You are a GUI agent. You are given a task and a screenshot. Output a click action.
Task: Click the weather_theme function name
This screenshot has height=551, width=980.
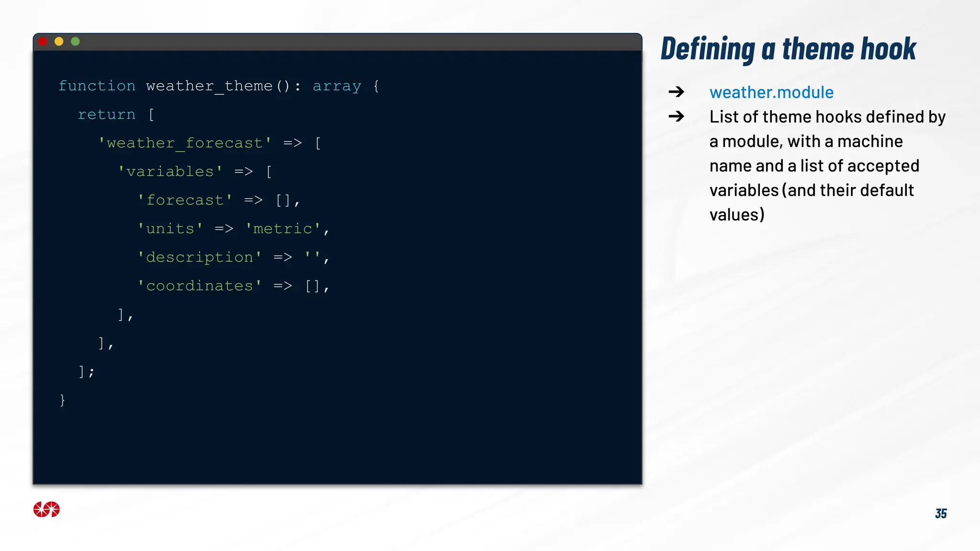click(x=209, y=86)
